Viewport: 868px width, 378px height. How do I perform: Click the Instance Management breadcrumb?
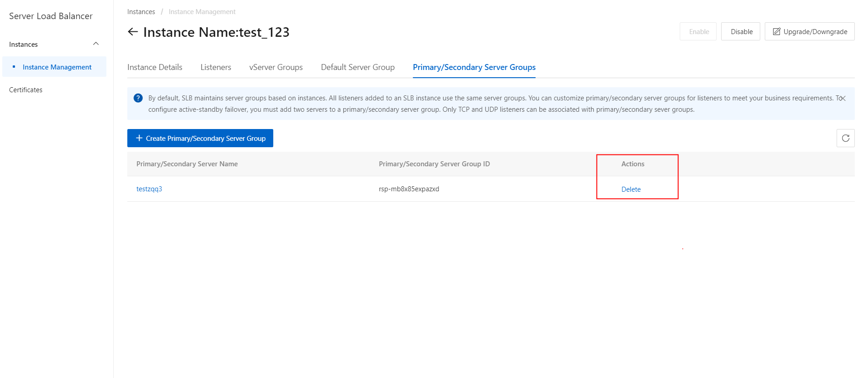[x=202, y=12]
